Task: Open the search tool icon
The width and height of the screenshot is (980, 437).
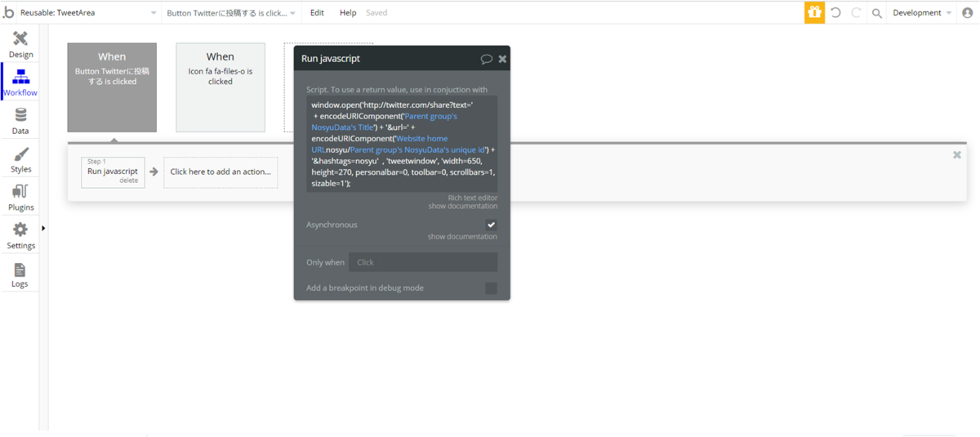Action: (877, 13)
